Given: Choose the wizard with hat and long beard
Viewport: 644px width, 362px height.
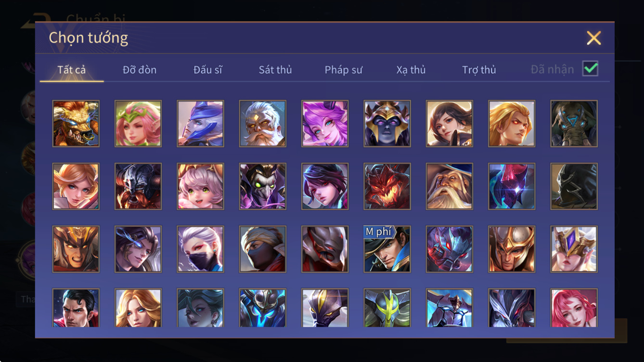Looking at the screenshot, I should pos(450,186).
